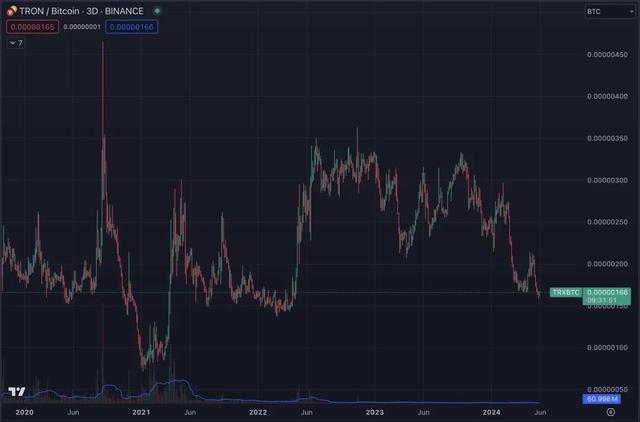Click the 2024 time axis label

tap(491, 412)
